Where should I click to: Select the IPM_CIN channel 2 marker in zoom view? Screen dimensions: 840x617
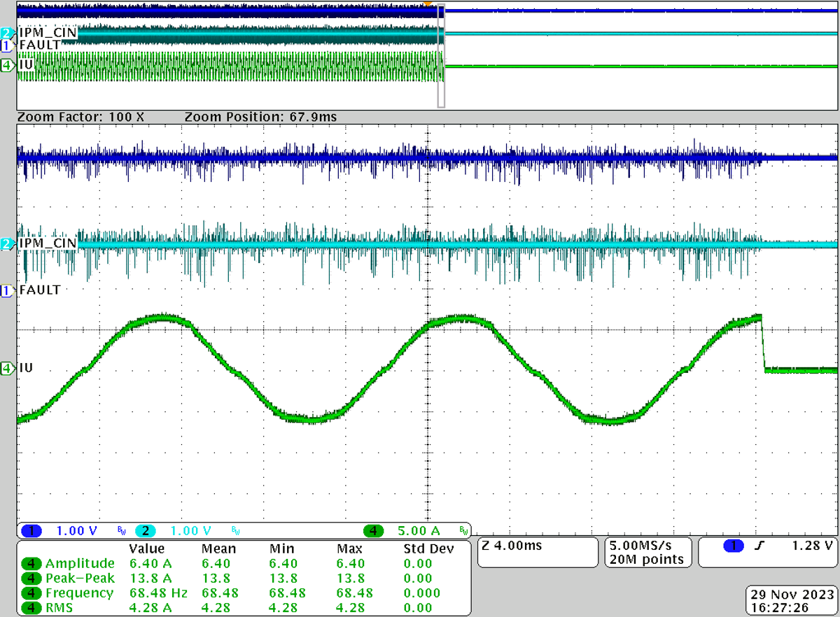tap(8, 244)
